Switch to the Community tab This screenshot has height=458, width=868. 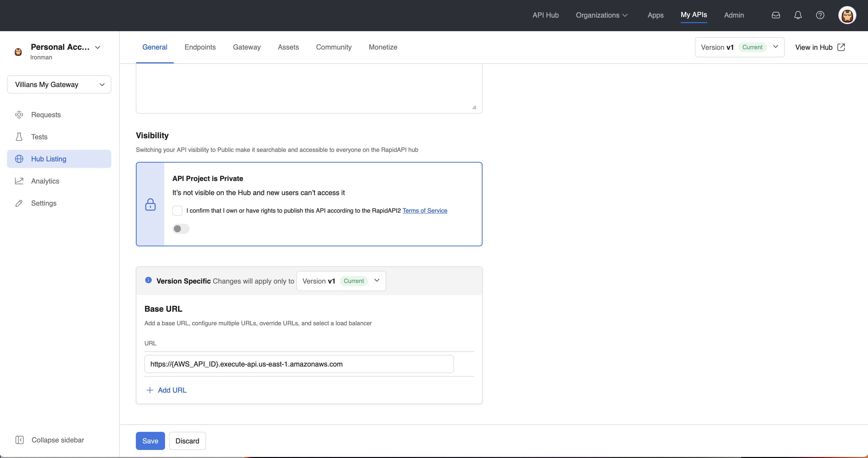[x=334, y=47]
